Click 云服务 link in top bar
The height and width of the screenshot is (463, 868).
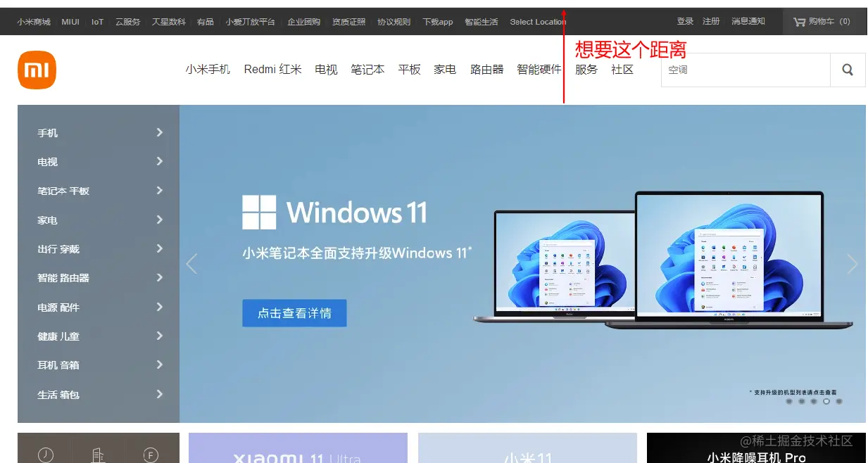[x=127, y=22]
